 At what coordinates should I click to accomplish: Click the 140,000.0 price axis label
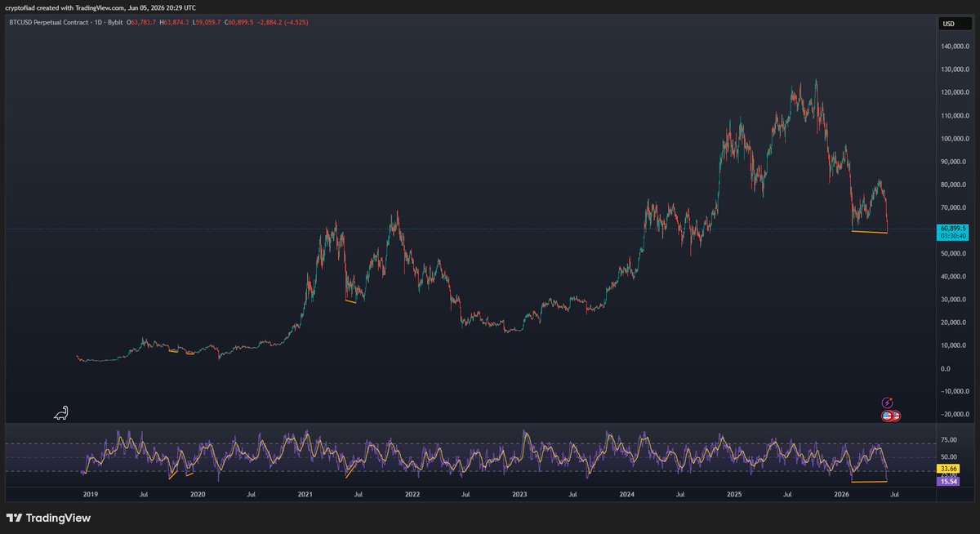pyautogui.click(x=955, y=47)
